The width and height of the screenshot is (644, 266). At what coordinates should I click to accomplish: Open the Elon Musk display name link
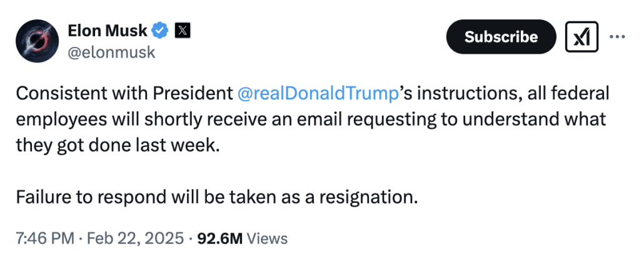(108, 29)
